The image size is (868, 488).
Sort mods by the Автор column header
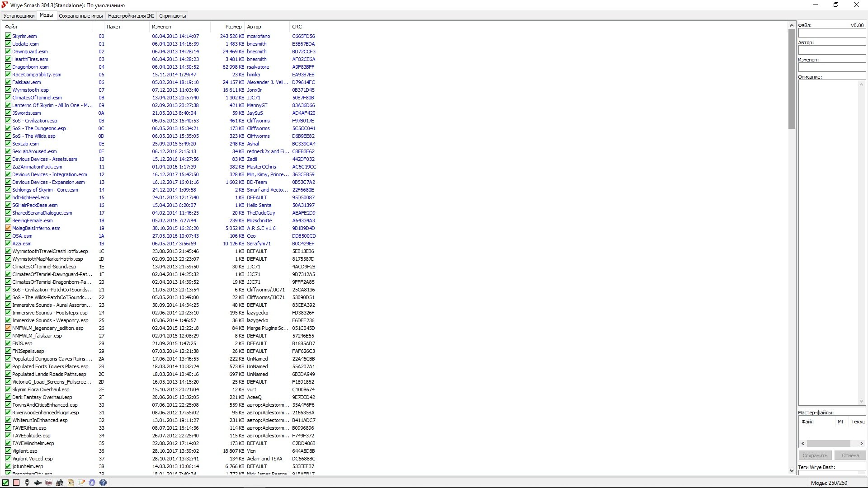(254, 27)
